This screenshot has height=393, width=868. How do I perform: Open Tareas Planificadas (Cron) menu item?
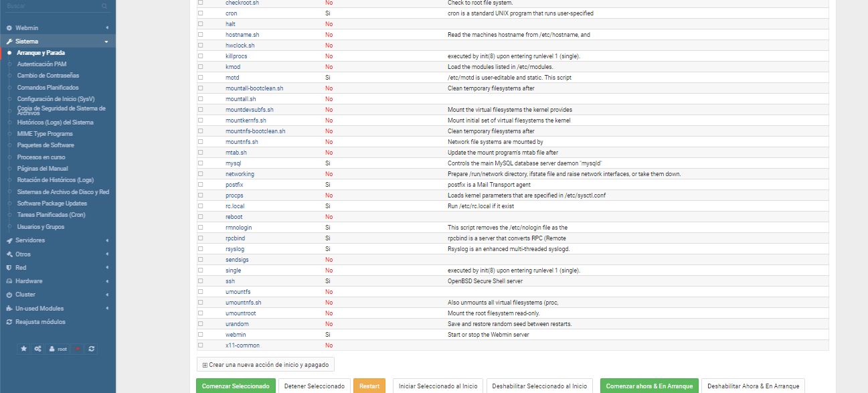(51, 215)
